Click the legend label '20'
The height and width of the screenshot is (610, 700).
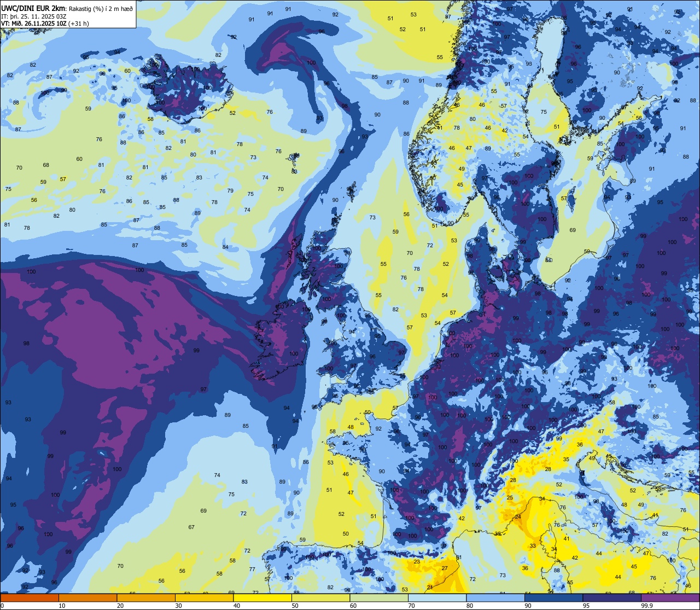click(120, 606)
